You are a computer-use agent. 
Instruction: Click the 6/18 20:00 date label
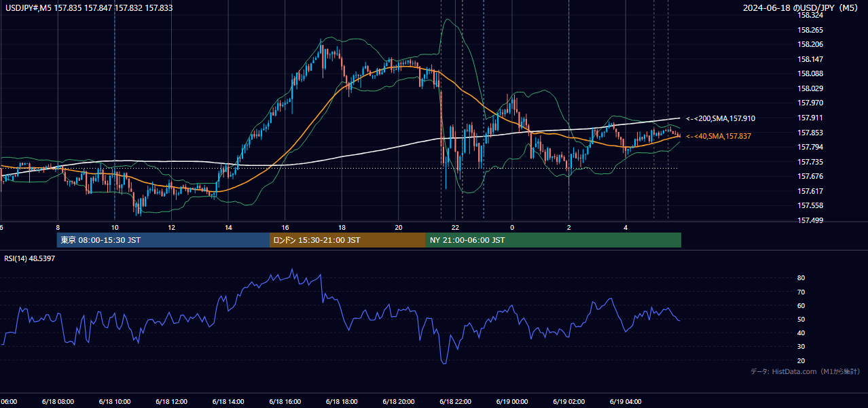pos(399,402)
